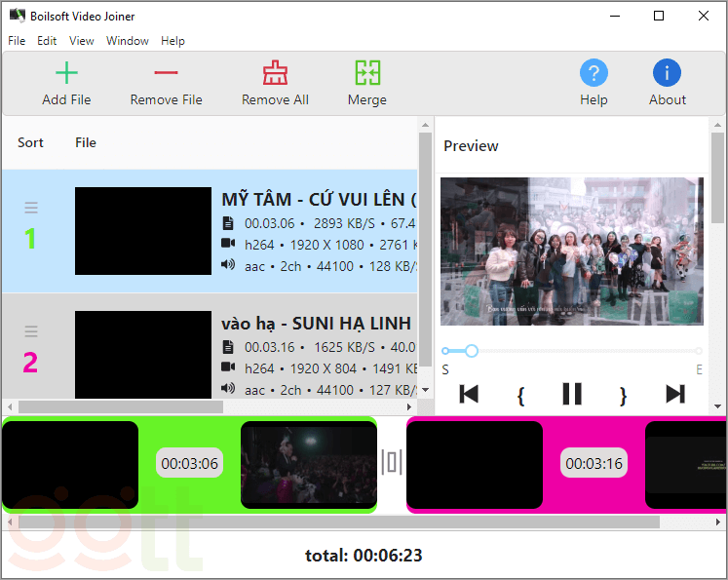Open Help with the question mark icon
The width and height of the screenshot is (728, 580).
[594, 73]
